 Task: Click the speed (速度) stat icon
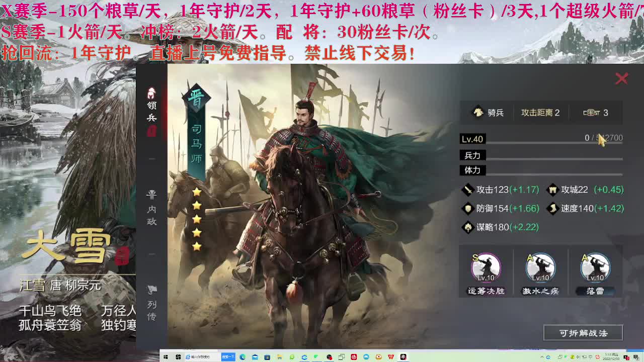click(x=552, y=209)
